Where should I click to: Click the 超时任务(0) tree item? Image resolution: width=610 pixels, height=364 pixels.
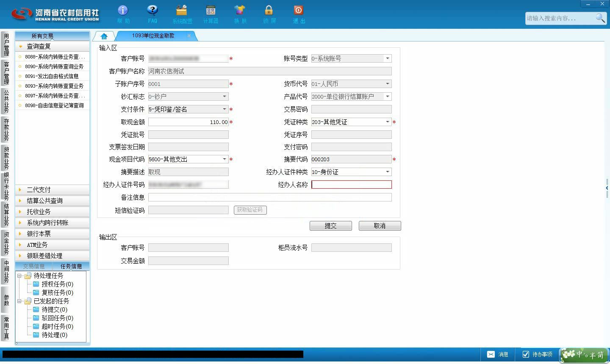click(57, 326)
